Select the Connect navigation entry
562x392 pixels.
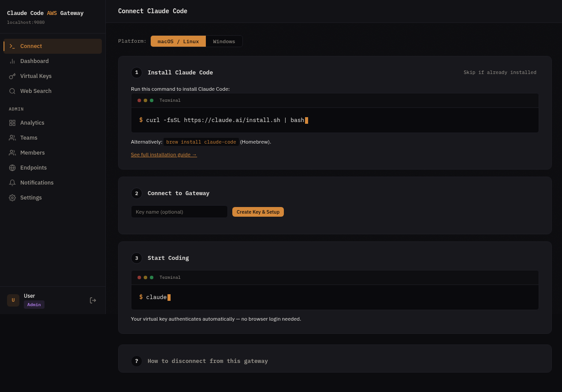pos(31,46)
